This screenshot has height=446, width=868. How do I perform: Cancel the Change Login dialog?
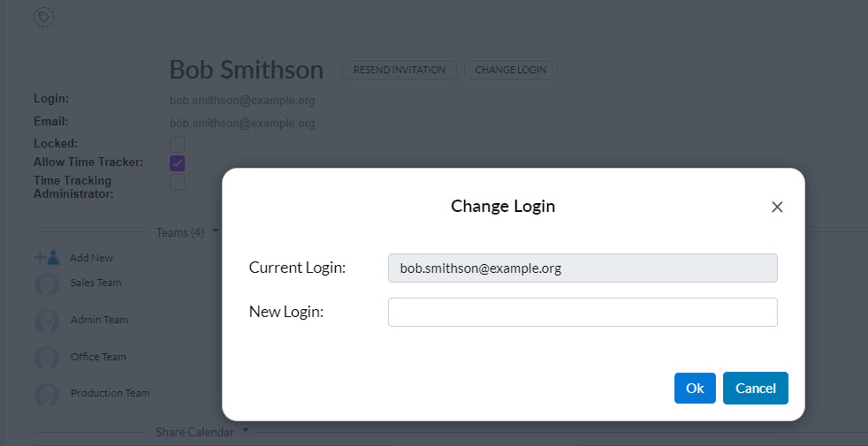[x=755, y=388]
